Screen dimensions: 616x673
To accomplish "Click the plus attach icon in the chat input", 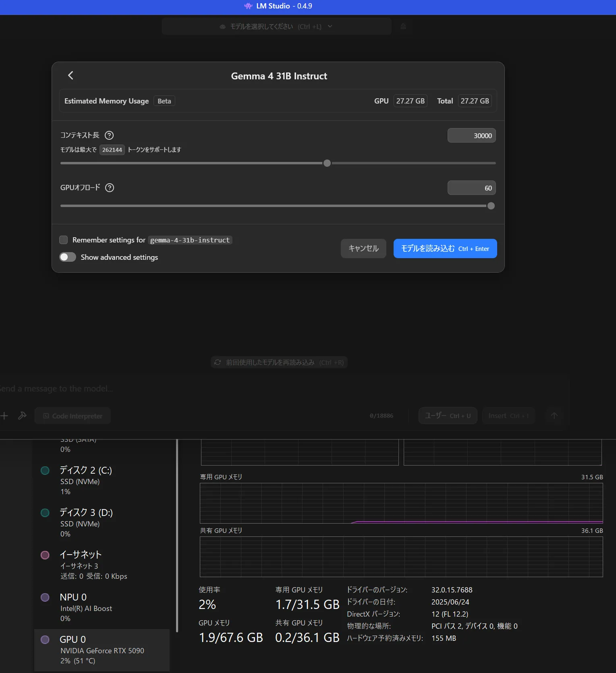I will (4, 416).
